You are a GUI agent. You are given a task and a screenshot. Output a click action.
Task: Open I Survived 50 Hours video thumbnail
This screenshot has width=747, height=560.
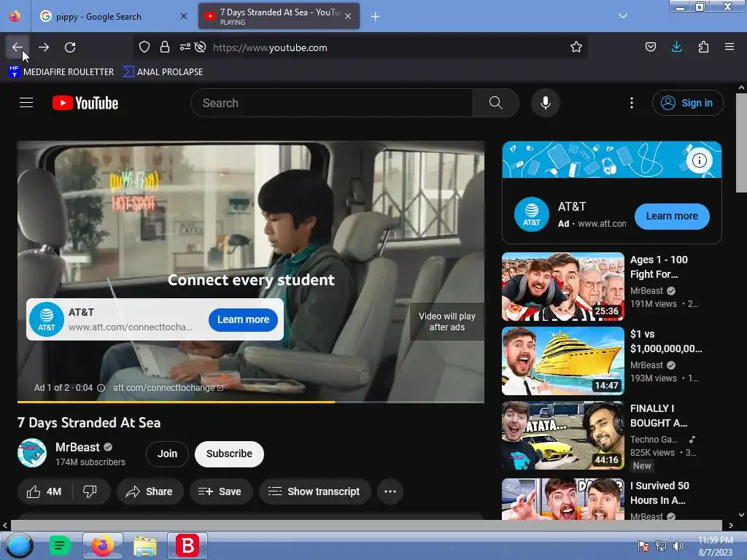(562, 499)
